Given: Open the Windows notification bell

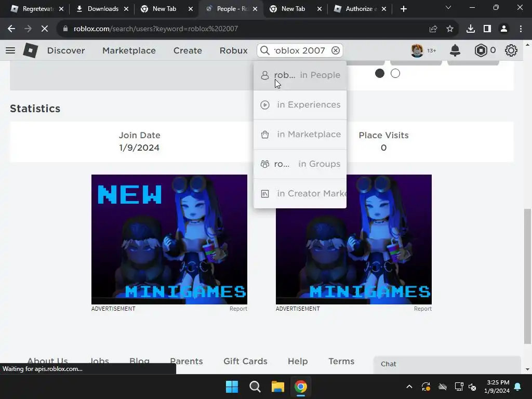Looking at the screenshot, I should click(x=518, y=387).
